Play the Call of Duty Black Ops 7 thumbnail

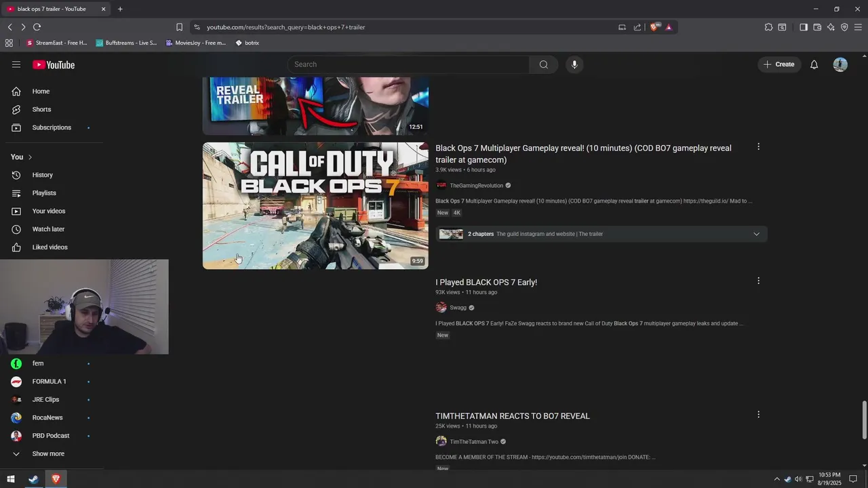[x=315, y=205]
